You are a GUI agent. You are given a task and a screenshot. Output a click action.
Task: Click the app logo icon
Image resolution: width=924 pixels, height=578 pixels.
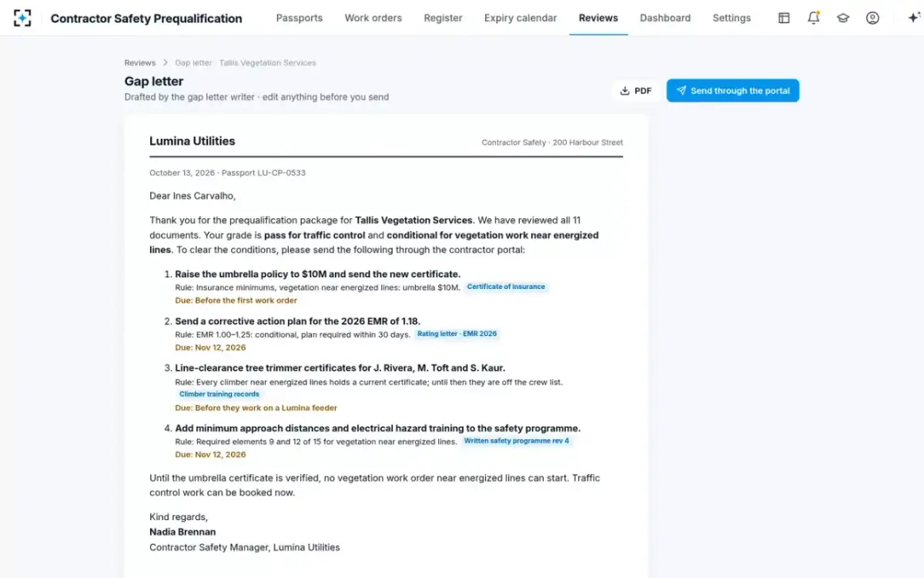[x=22, y=18]
